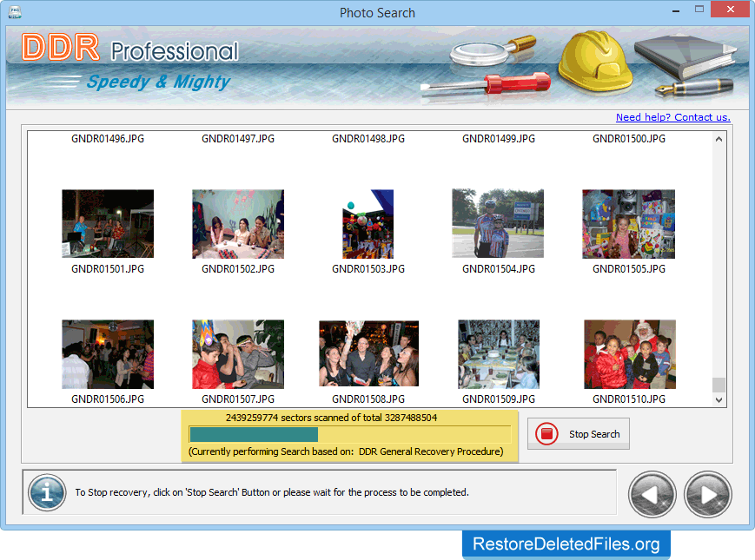The height and width of the screenshot is (560, 755).
Task: Maximize the Photo Search window
Action: [699, 10]
